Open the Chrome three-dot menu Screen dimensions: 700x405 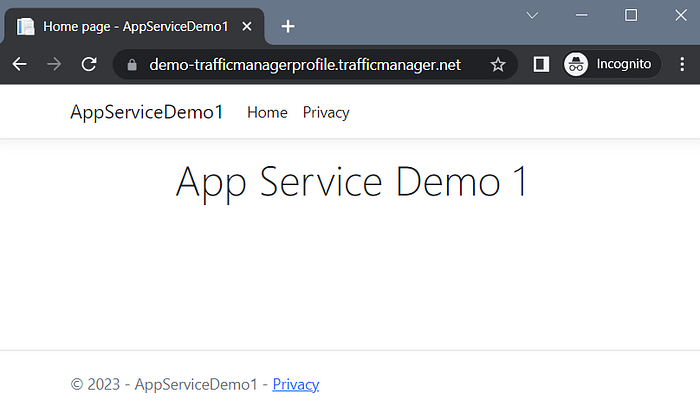click(x=682, y=64)
